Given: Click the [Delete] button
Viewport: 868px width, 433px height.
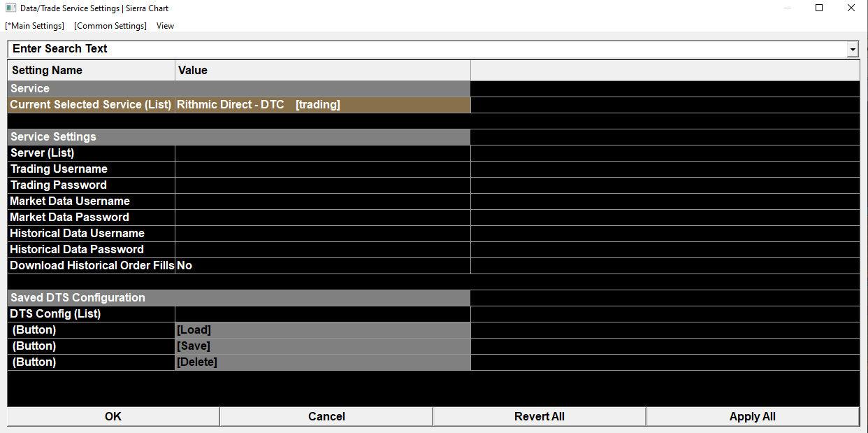Looking at the screenshot, I should 323,362.
